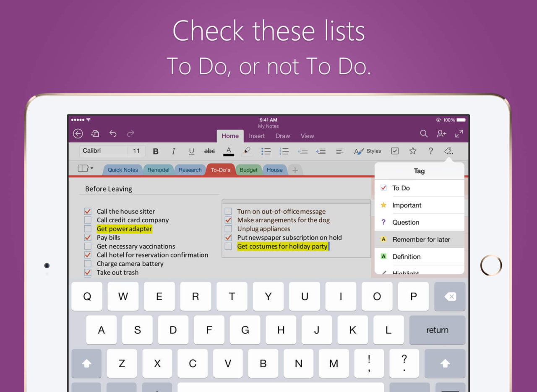
Task: Choose the Definition tag
Action: 420,257
